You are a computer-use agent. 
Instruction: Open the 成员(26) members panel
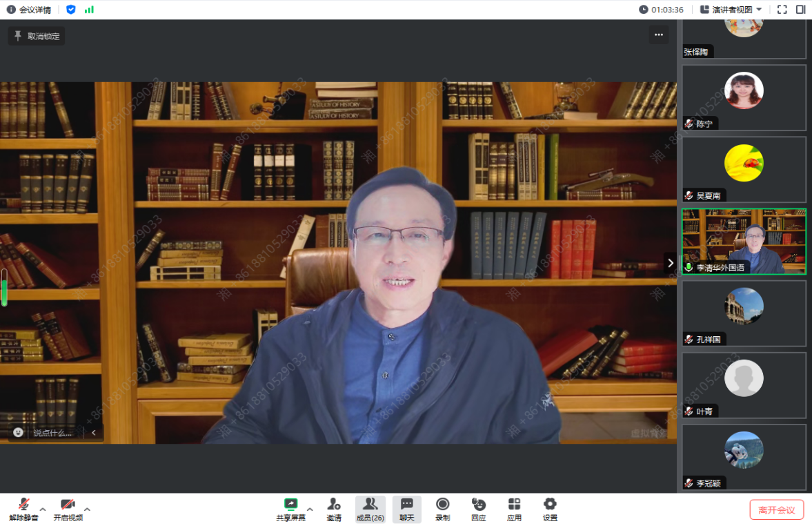point(370,505)
